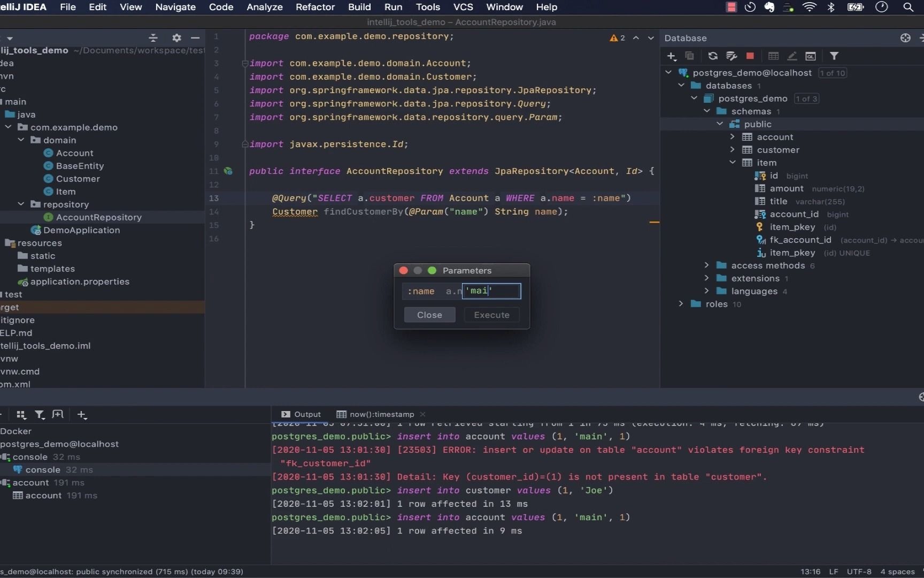This screenshot has width=924, height=578.
Task: Click the Wi-Fi icon in menu bar
Action: click(810, 7)
